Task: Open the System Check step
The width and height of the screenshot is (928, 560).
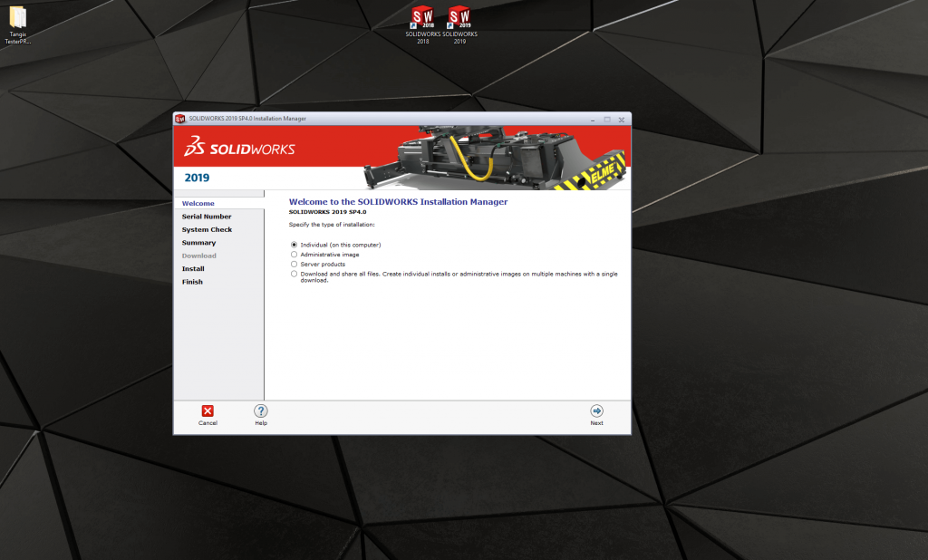Action: tap(208, 229)
